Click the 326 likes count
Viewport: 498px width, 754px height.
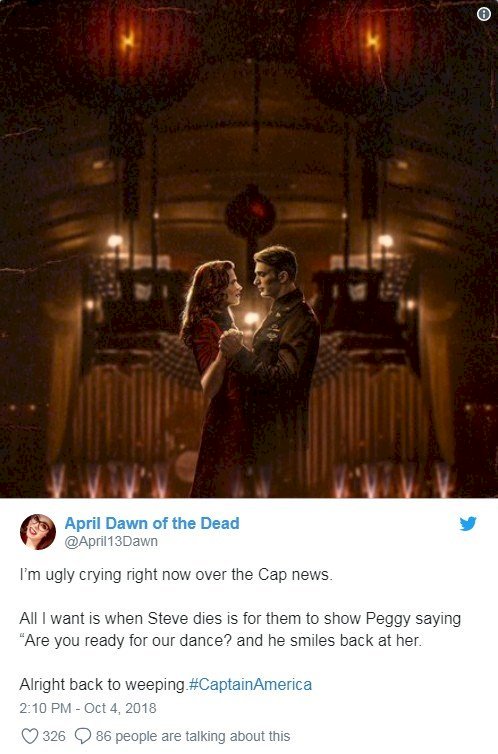coord(54,736)
